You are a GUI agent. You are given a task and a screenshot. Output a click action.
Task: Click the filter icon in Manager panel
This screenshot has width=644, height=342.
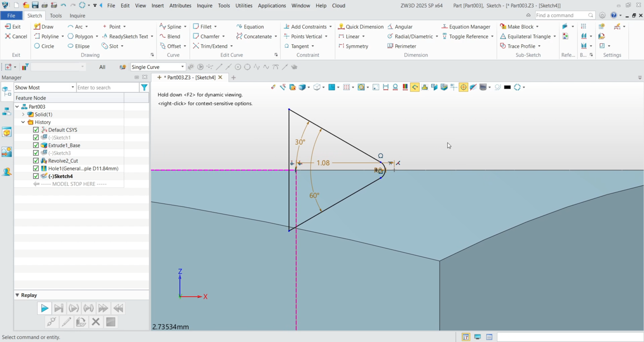click(144, 88)
